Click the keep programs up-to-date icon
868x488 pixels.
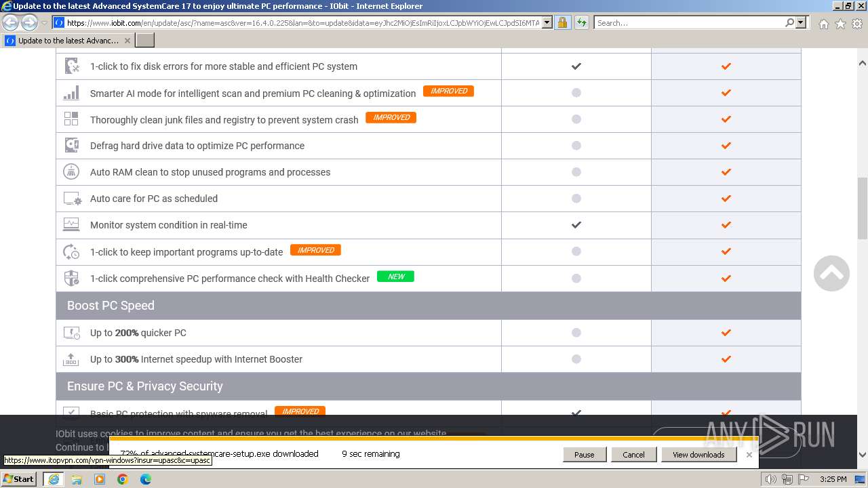click(71, 251)
